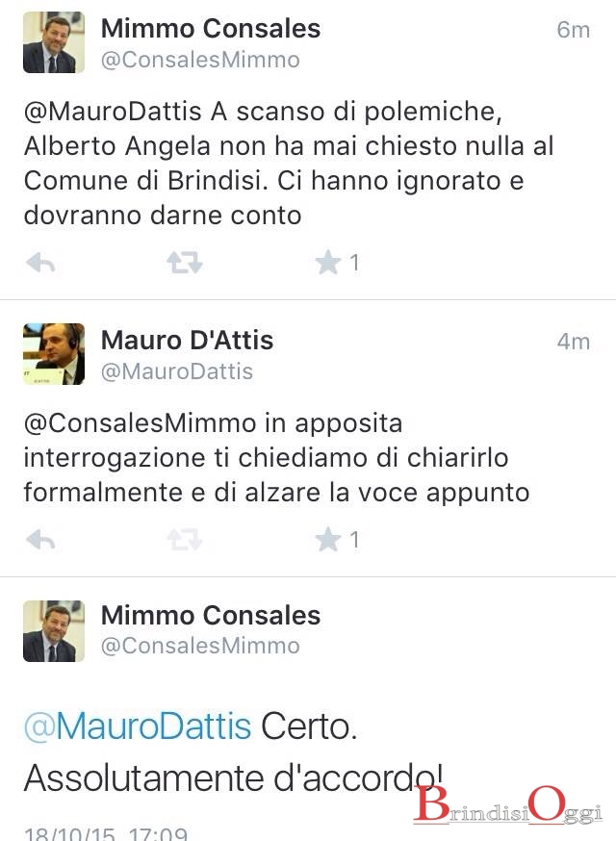Open the 4m timestamp of second tweet
Screen dimensions: 616x841
point(573,342)
